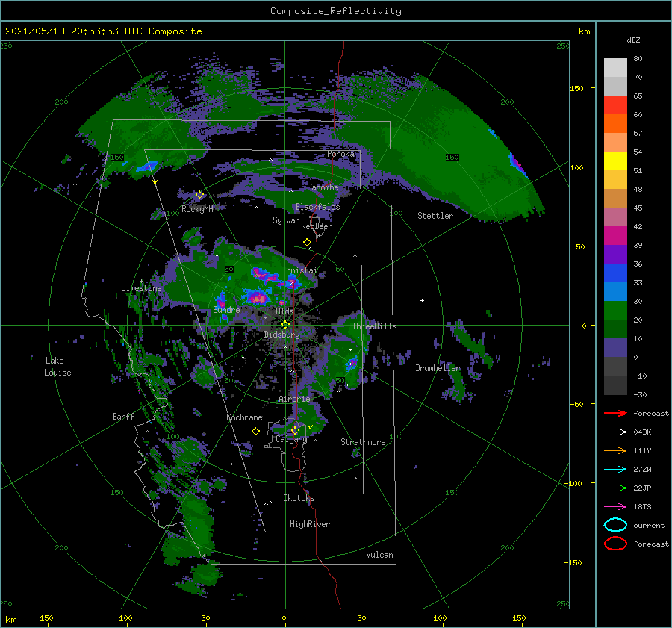
Task: Click the Composite_Reflectivity title
Action: tap(336, 11)
